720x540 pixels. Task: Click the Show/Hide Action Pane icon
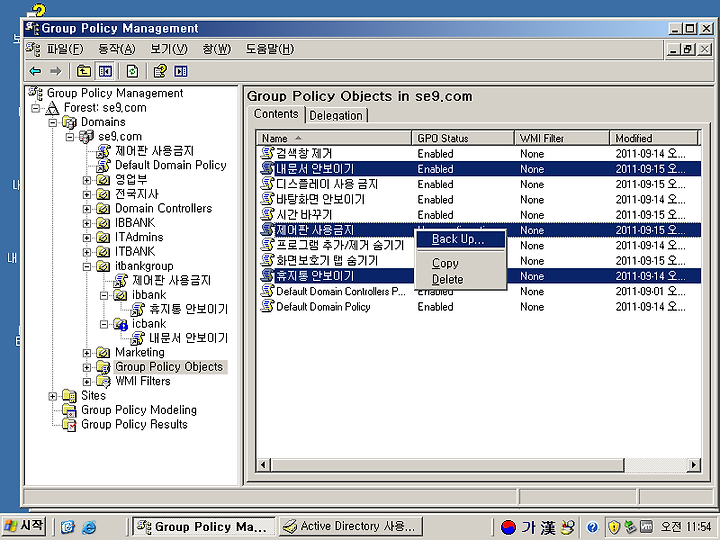click(x=180, y=71)
